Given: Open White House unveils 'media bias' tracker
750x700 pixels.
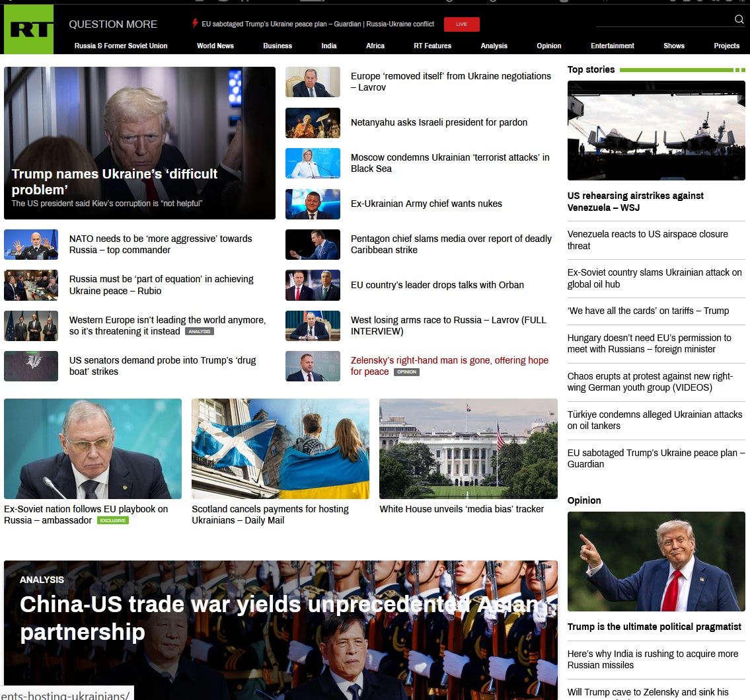Looking at the screenshot, I should tap(462, 509).
